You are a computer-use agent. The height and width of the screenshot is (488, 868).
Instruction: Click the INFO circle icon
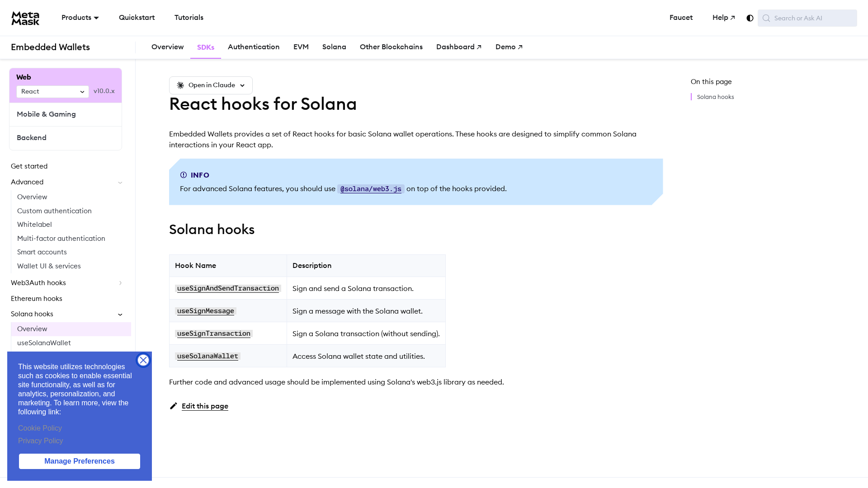click(x=184, y=175)
